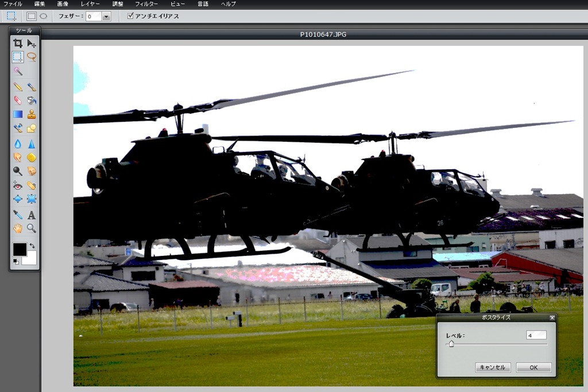Pick the Pencil tool
The image size is (588, 392).
pyautogui.click(x=18, y=87)
